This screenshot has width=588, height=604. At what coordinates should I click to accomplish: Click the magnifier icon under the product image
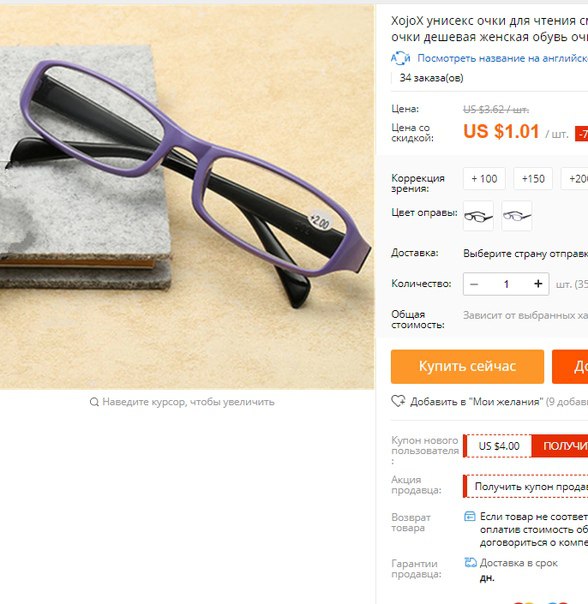click(x=94, y=402)
